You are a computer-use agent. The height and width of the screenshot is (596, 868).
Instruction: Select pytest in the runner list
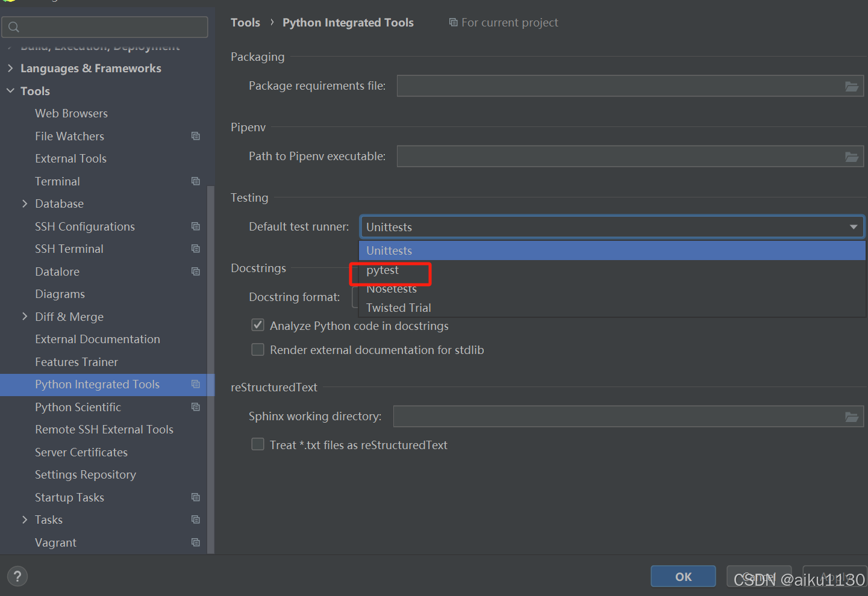(x=612, y=270)
